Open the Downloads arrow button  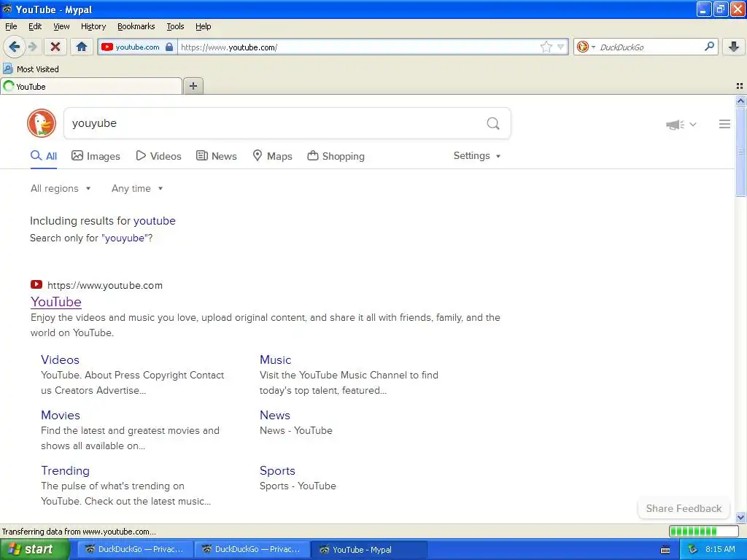pyautogui.click(x=734, y=47)
